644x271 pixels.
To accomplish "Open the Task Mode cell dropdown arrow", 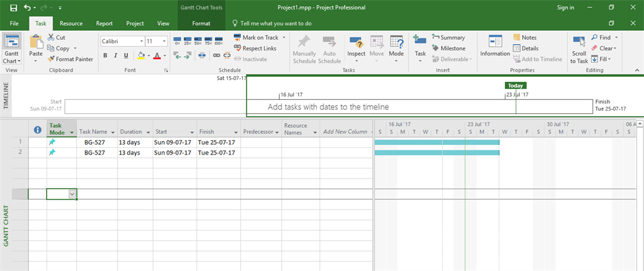I will click(x=72, y=194).
